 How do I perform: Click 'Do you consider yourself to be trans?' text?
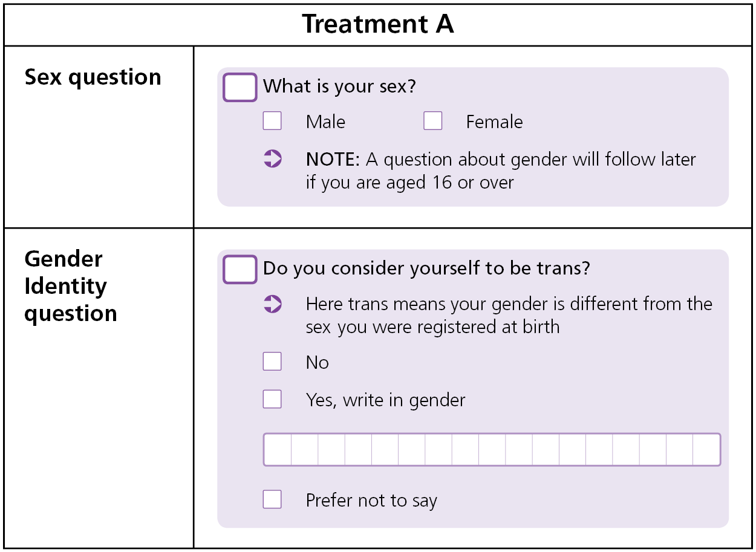click(426, 268)
